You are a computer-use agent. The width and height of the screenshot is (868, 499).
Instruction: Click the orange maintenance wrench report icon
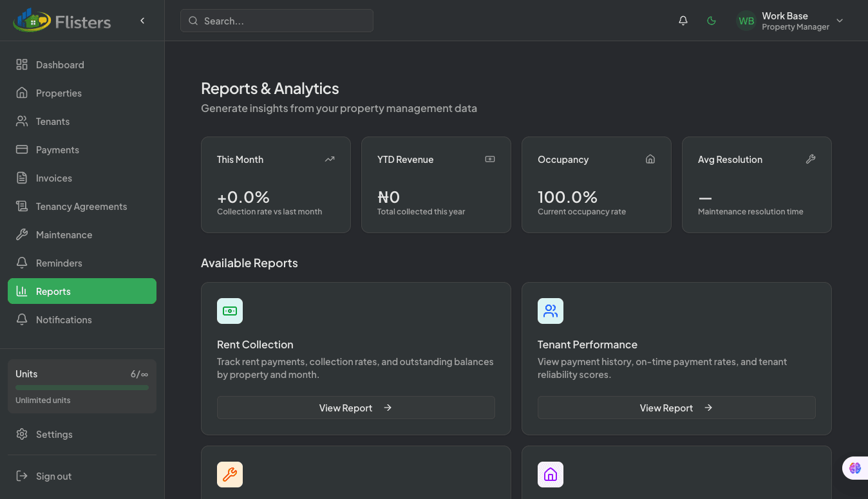point(230,475)
